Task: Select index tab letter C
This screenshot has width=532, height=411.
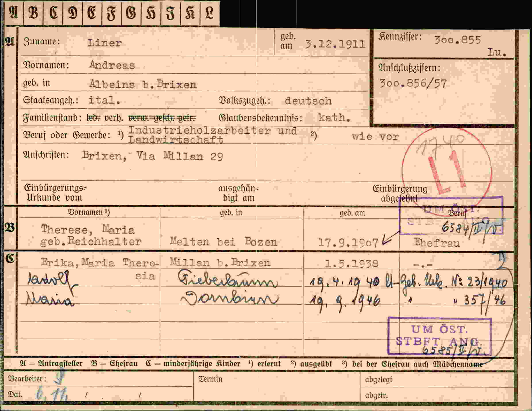Action: point(53,13)
